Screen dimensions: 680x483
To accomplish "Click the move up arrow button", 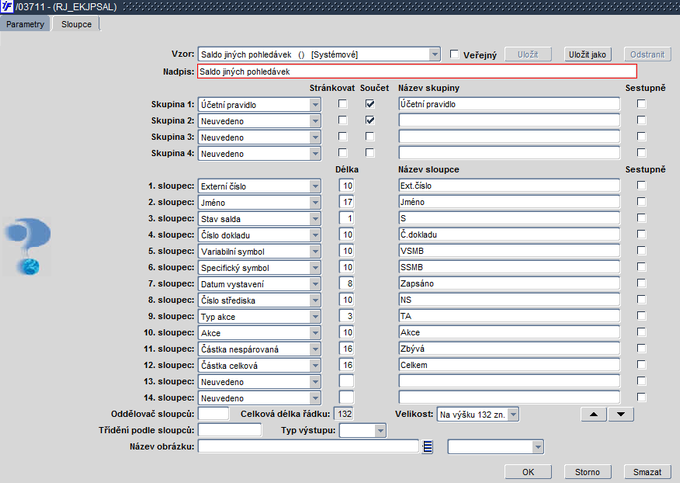I will pos(594,414).
